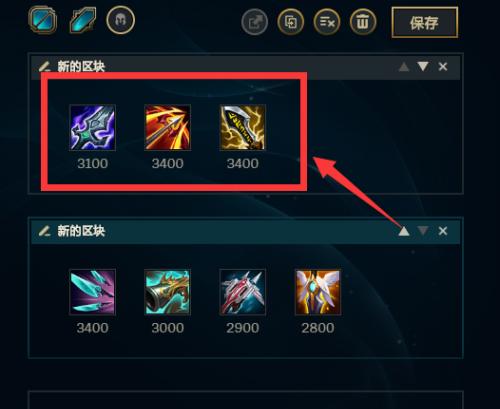Viewport: 500px width, 409px height.
Task: Move first block down with arrow
Action: (x=423, y=66)
